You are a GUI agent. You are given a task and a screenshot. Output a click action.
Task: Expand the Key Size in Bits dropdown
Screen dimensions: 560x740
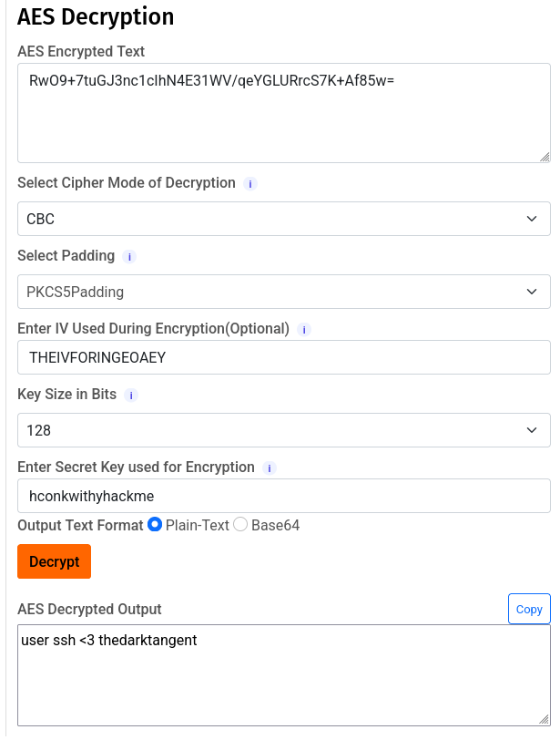[282, 430]
